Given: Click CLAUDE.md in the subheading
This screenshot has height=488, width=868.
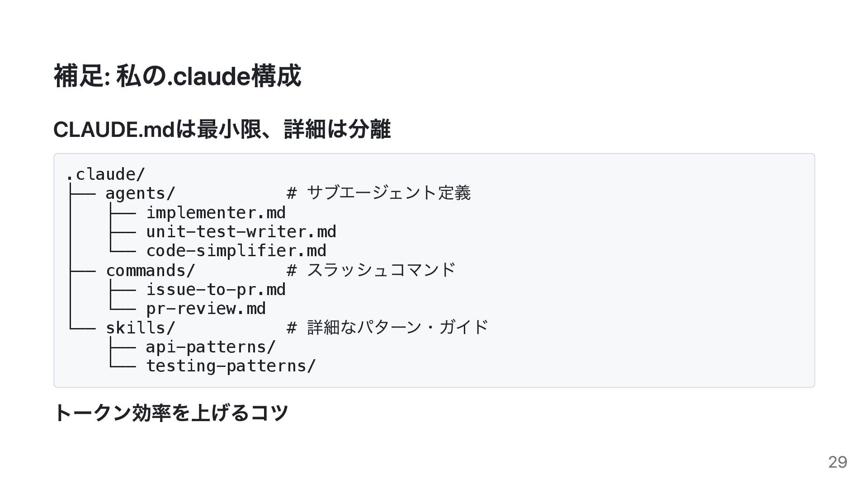Looking at the screenshot, I should (x=114, y=130).
